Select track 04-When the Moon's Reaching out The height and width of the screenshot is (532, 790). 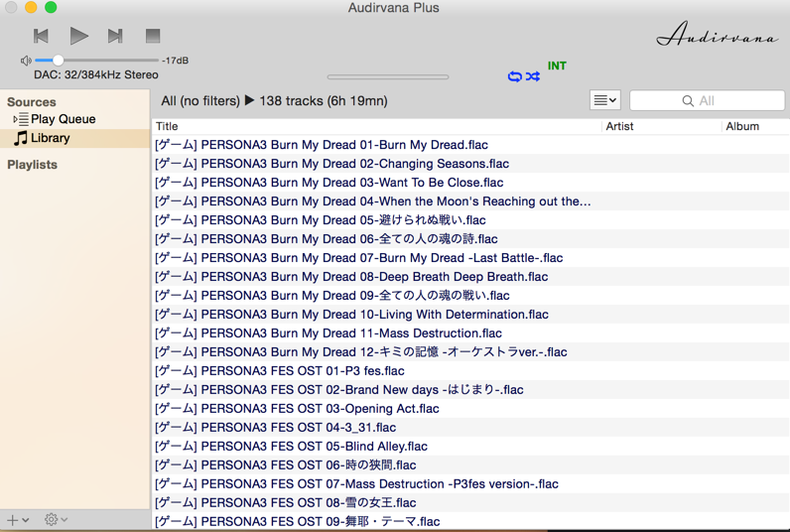(x=470, y=201)
